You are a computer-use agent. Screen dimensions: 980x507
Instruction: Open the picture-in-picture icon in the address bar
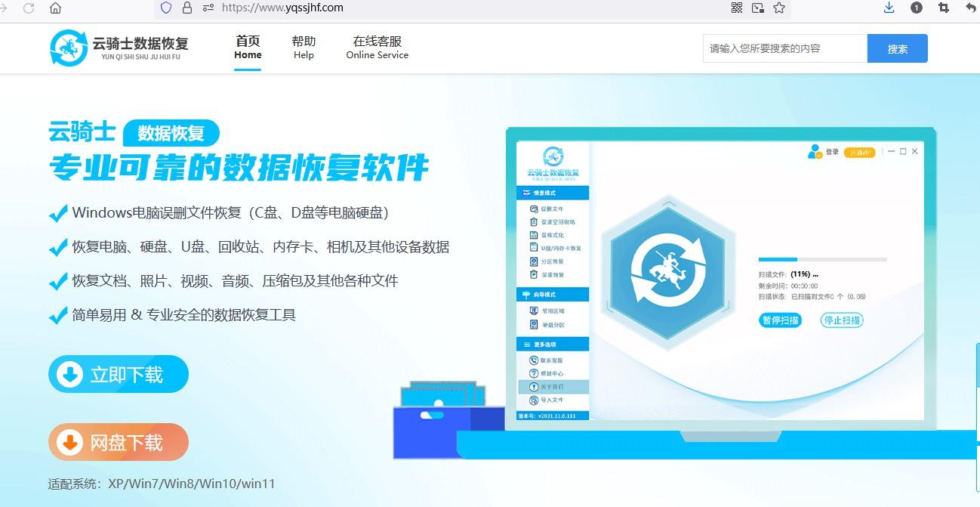click(x=758, y=8)
